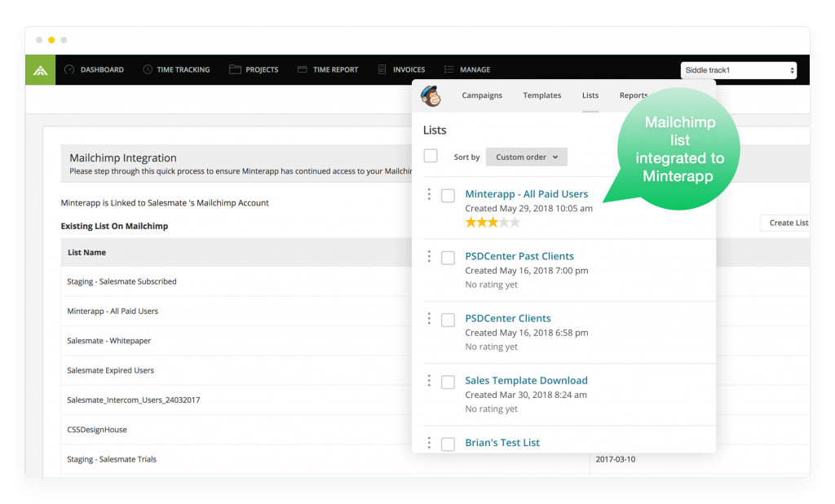
Task: Click the Time Tracking clock icon
Action: [x=148, y=69]
